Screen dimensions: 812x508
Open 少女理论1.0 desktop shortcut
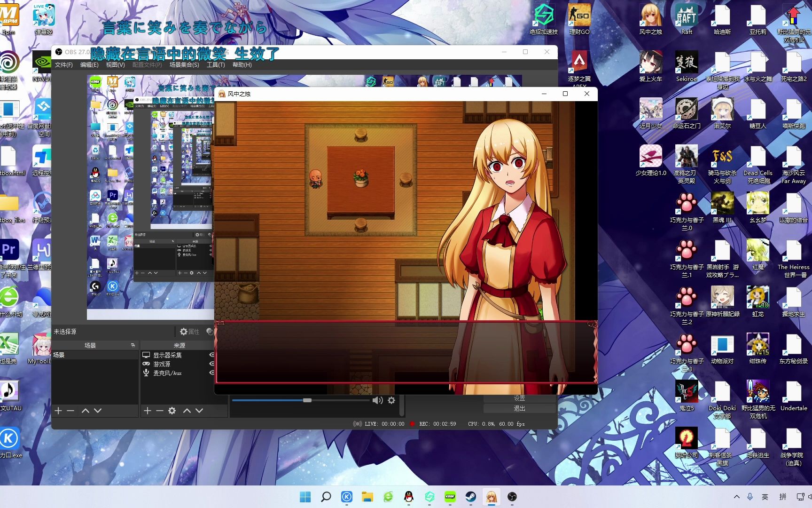coord(651,161)
